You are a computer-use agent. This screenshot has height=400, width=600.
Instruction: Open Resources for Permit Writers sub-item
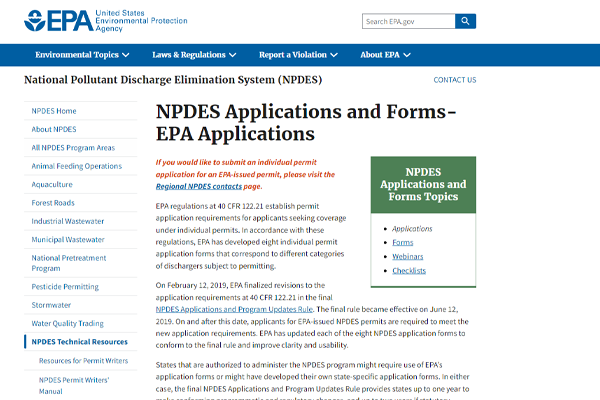click(83, 361)
